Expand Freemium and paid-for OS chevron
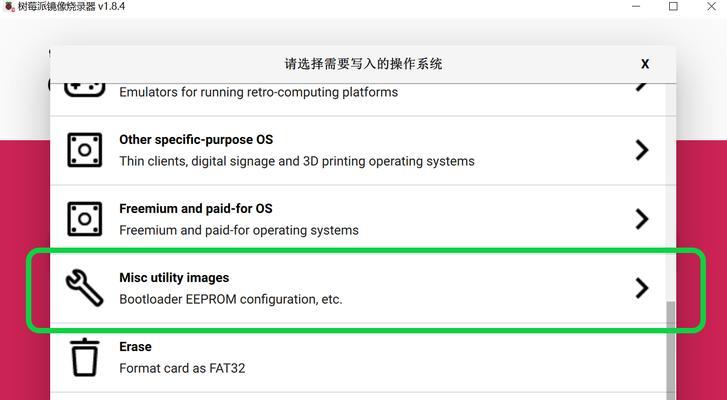 642,219
